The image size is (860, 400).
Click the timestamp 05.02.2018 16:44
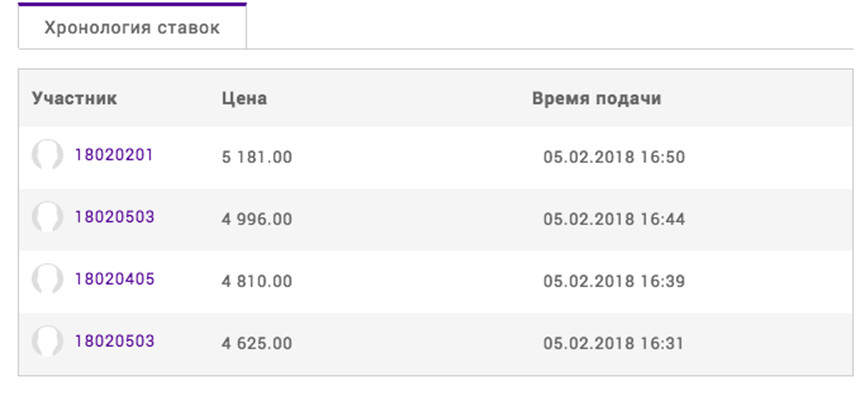click(x=614, y=219)
